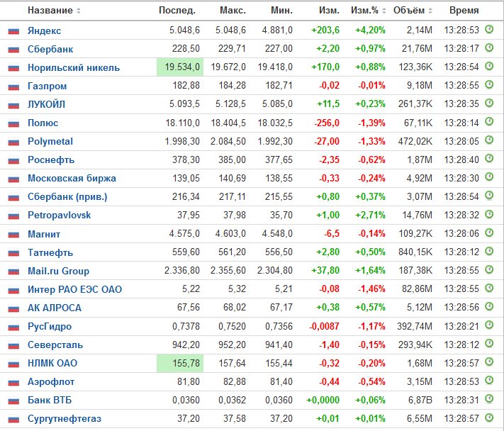Click the clock icon in the НЛМК ОАО row
504x431 pixels.
[489, 362]
